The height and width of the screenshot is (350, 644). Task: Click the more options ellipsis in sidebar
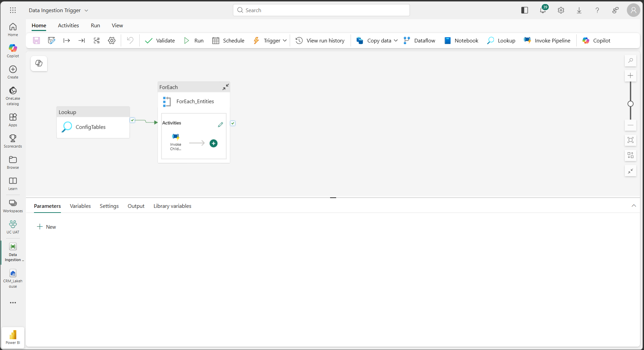pos(13,303)
